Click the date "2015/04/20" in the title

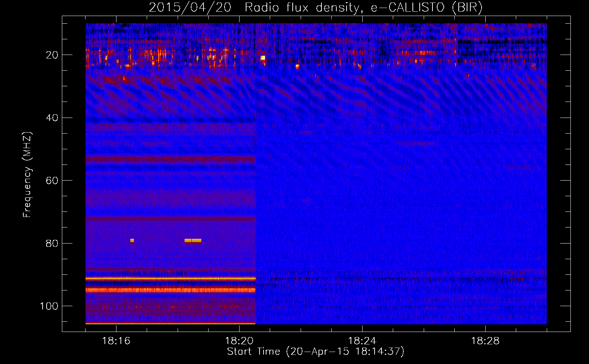[190, 7]
